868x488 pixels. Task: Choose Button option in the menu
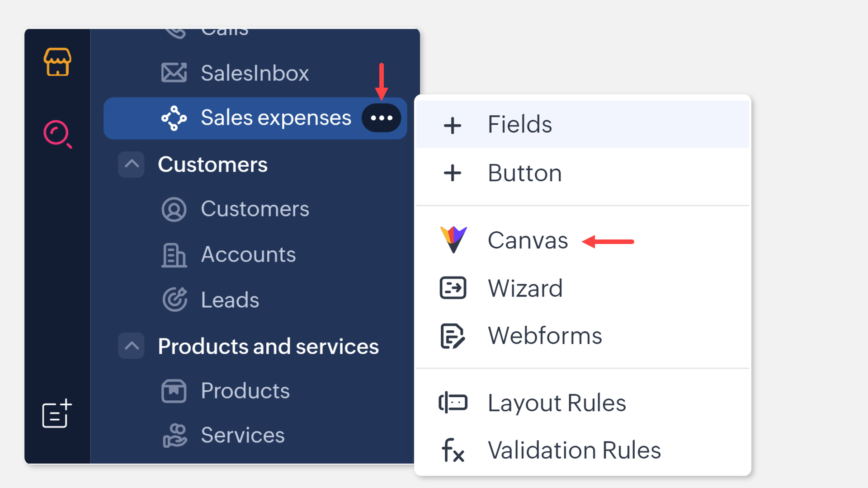(524, 173)
